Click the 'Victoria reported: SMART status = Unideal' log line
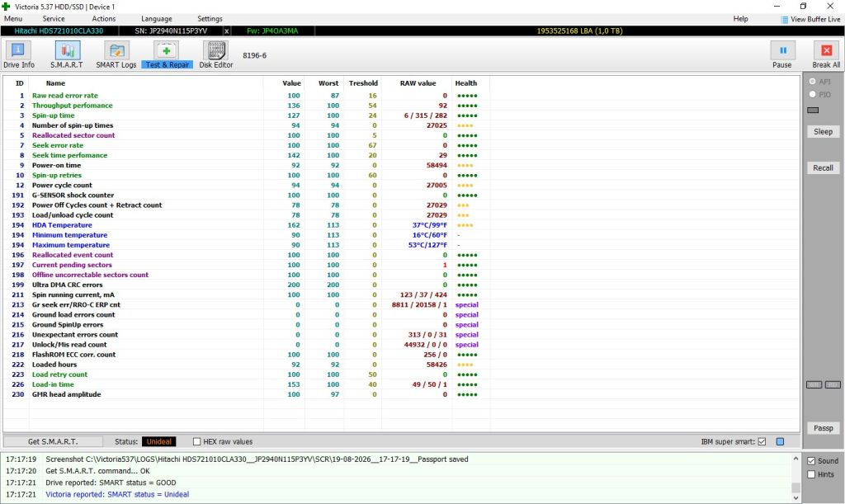 point(117,494)
